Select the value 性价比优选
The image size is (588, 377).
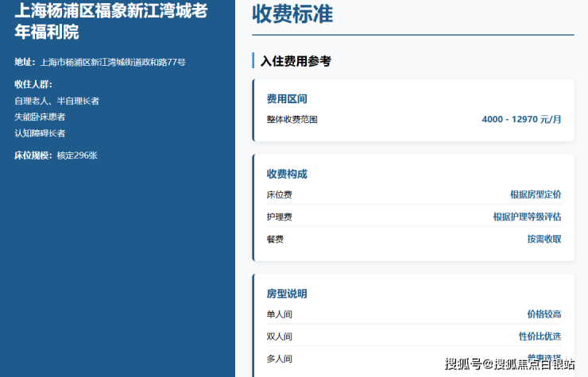tap(540, 337)
